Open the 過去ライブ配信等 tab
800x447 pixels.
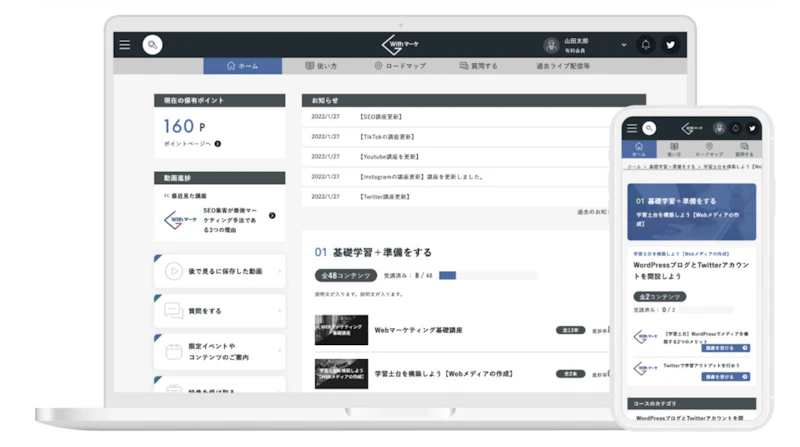(x=563, y=66)
